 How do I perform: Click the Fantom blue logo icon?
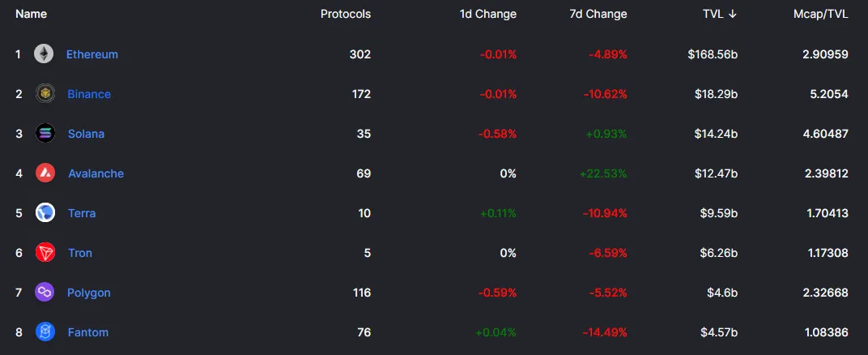click(x=45, y=332)
